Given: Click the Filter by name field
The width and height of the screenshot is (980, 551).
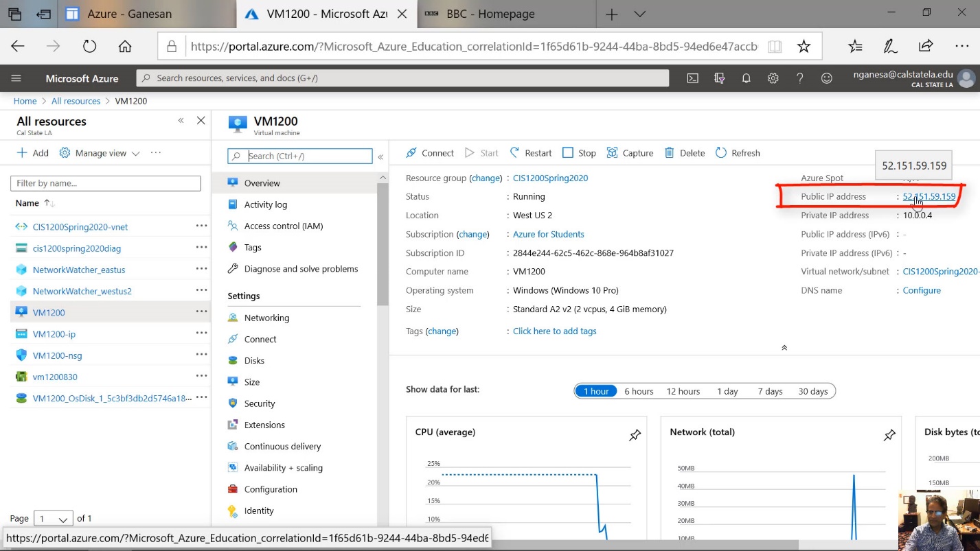Looking at the screenshot, I should pyautogui.click(x=106, y=183).
